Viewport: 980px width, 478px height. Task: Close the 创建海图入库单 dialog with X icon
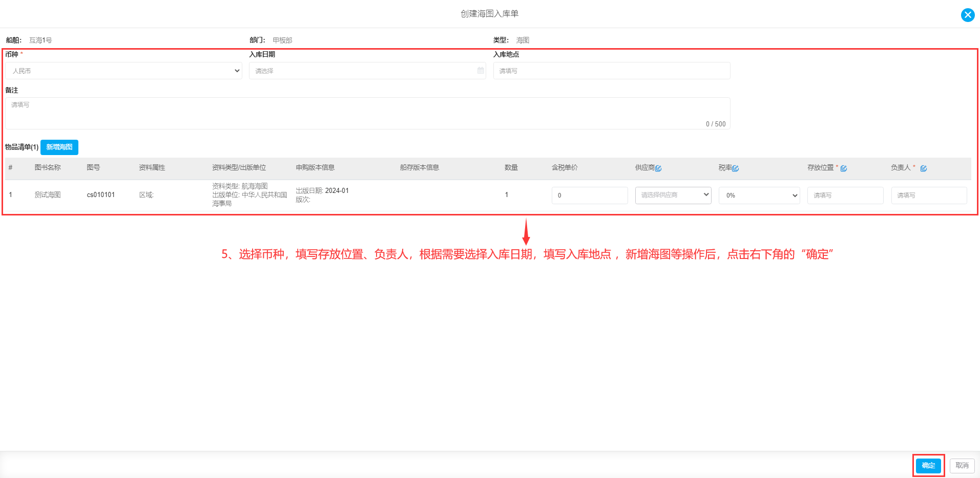[967, 15]
